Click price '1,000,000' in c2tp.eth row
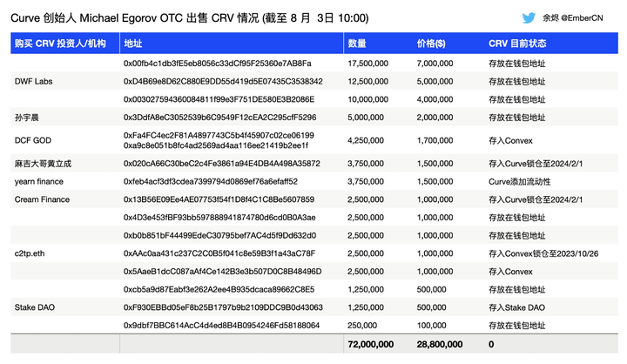Screen dimensions: 627x364 [x=435, y=253]
